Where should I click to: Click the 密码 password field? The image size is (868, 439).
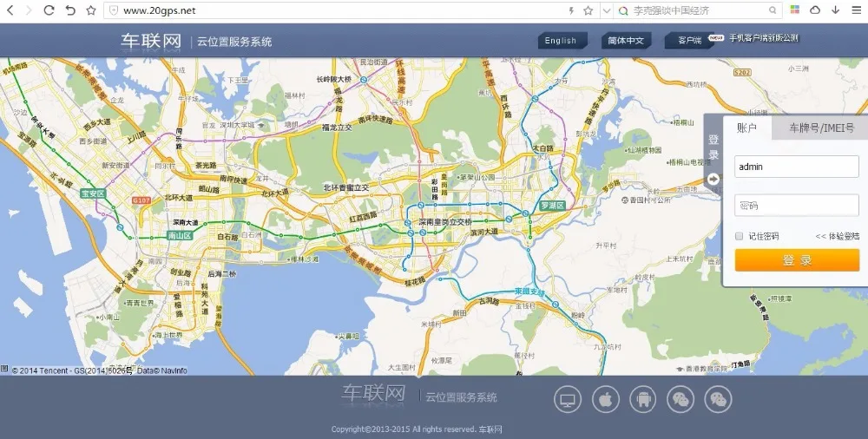(797, 206)
